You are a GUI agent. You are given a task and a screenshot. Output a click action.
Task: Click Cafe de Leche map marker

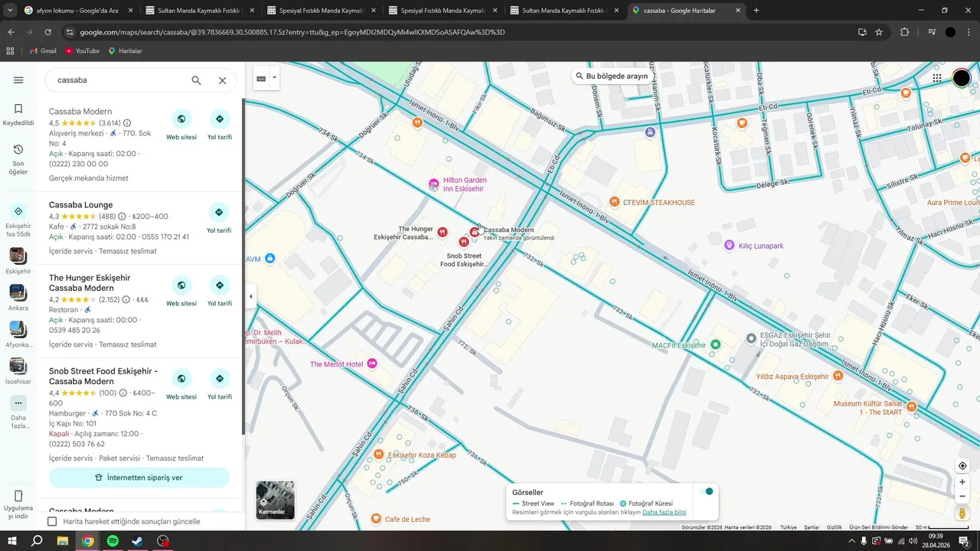(x=375, y=519)
